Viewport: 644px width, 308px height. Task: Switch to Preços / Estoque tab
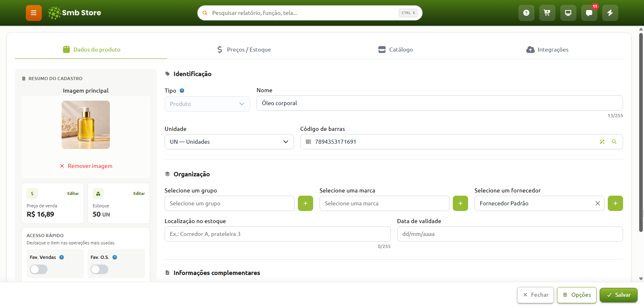244,50
